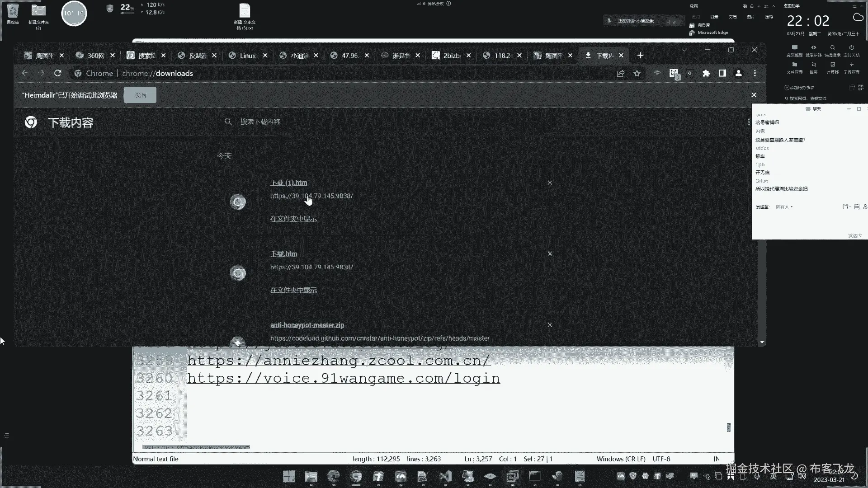Open a new browser tab
The height and width of the screenshot is (488, 868).
[x=640, y=55]
